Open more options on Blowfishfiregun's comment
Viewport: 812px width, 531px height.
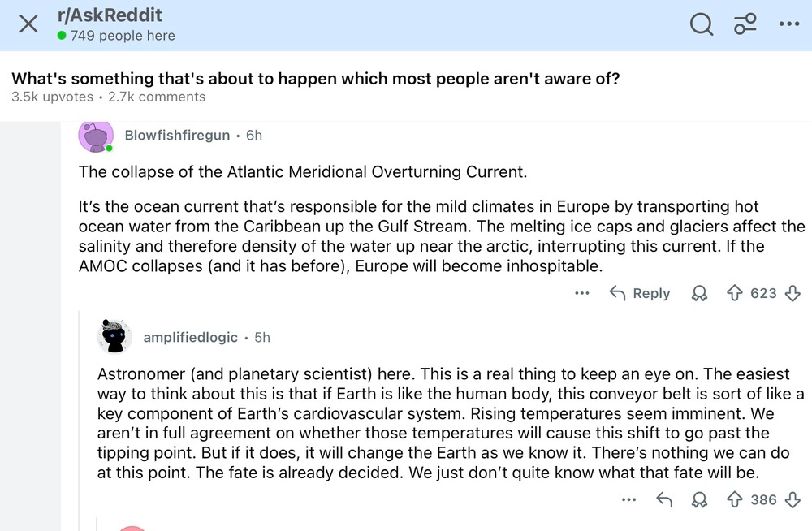(x=581, y=293)
